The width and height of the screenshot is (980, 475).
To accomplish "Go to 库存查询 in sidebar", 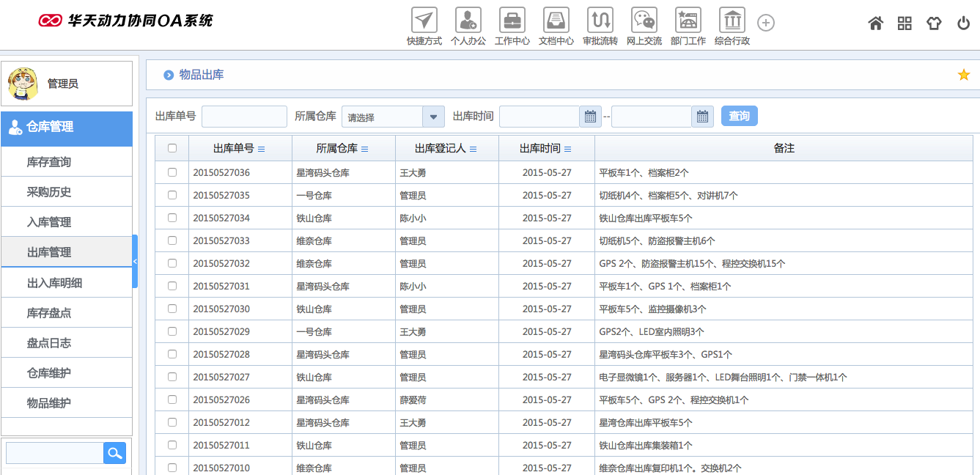I will (x=49, y=162).
